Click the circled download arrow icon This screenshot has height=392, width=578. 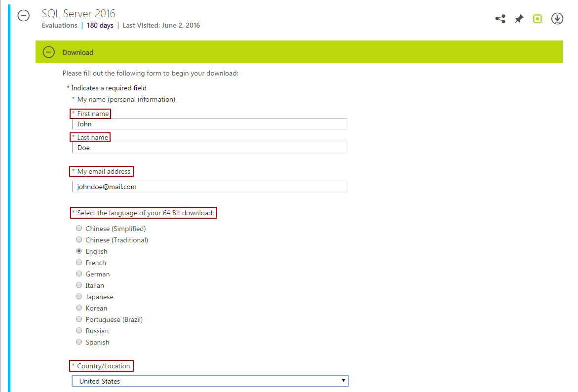(x=557, y=18)
